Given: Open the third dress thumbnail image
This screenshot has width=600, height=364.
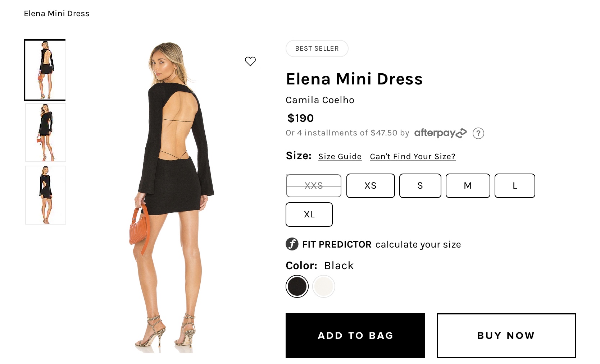Looking at the screenshot, I should click(x=46, y=195).
